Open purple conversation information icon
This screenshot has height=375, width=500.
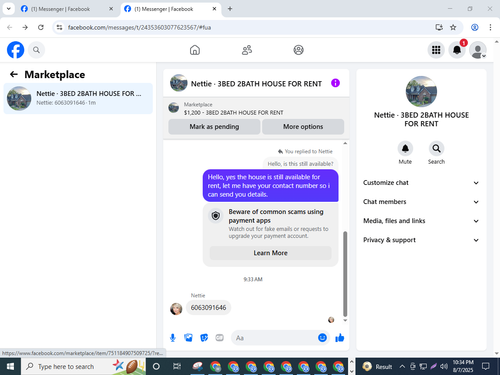335,83
